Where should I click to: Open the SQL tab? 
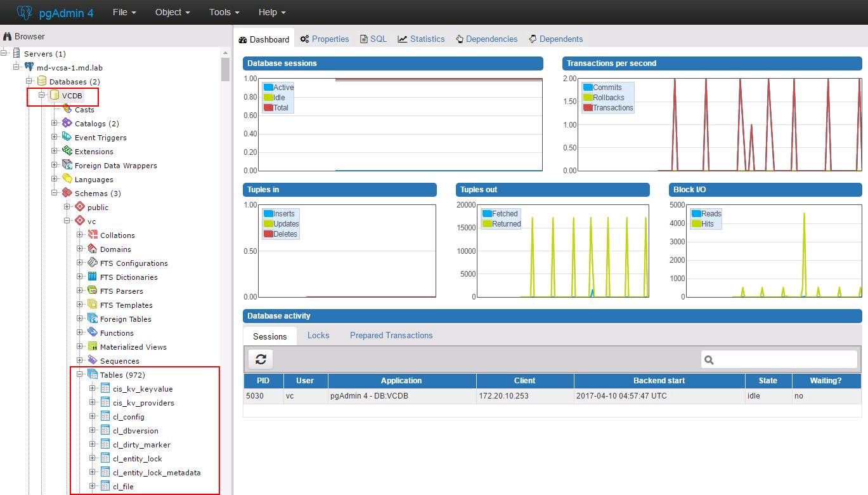pyautogui.click(x=373, y=39)
